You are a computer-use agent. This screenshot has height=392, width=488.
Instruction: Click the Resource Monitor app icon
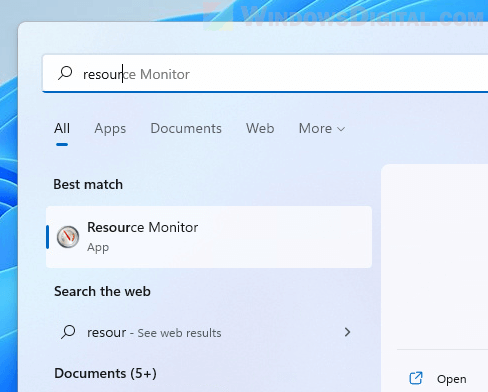click(x=68, y=237)
